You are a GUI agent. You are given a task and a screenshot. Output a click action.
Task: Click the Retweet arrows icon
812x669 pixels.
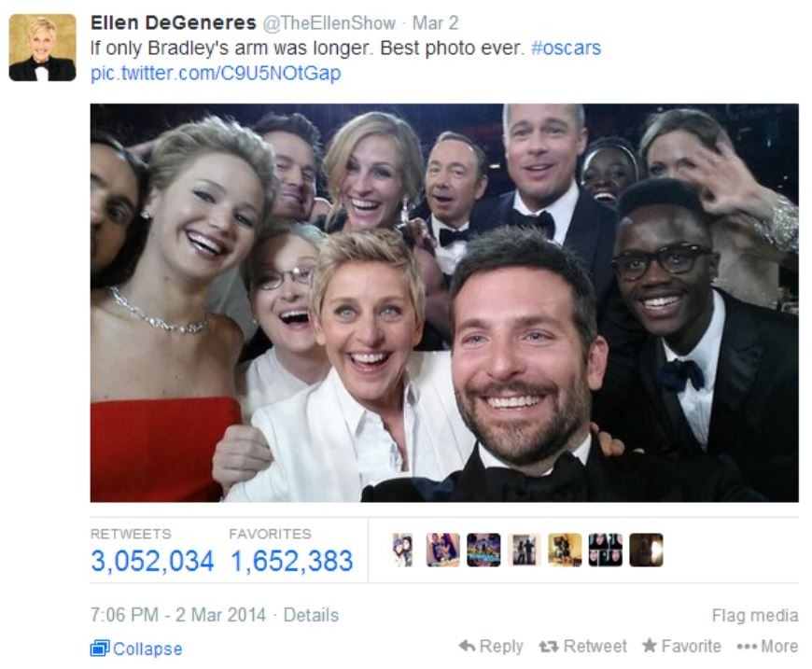(x=547, y=647)
